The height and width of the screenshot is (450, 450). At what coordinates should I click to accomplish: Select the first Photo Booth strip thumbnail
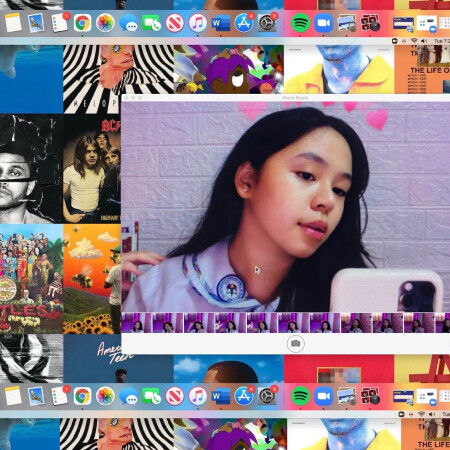click(x=137, y=323)
